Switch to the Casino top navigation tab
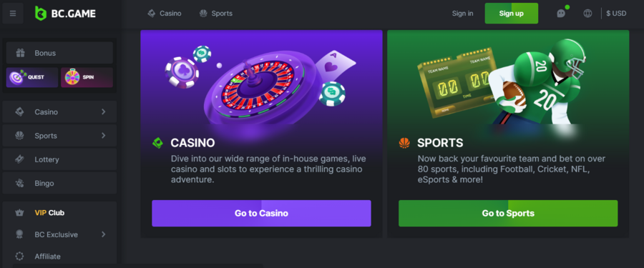This screenshot has height=268, width=644. tap(165, 13)
